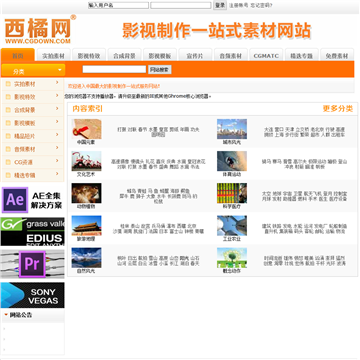This screenshot has height=360, width=360.
Task: Switch to the 影视特效 navigation tab
Action: pos(89,55)
